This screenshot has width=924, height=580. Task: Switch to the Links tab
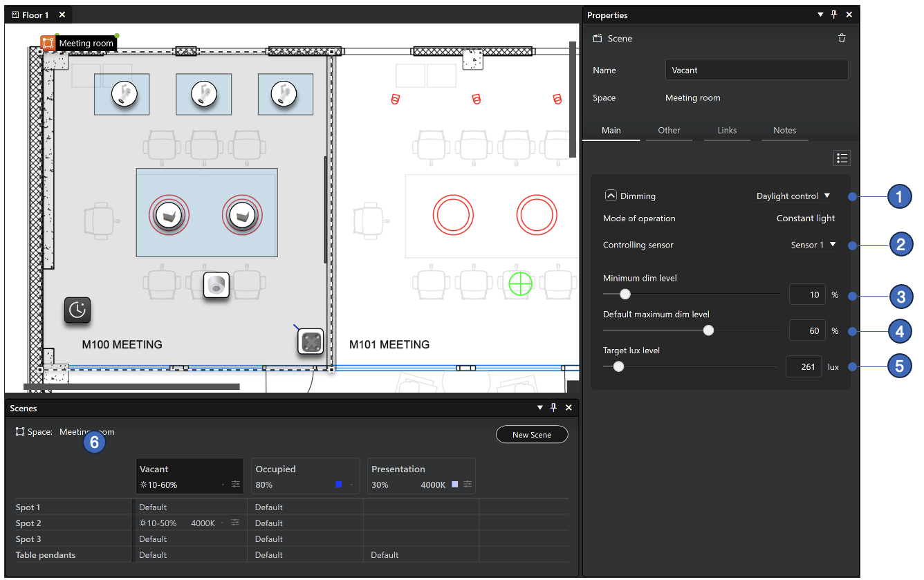(727, 130)
